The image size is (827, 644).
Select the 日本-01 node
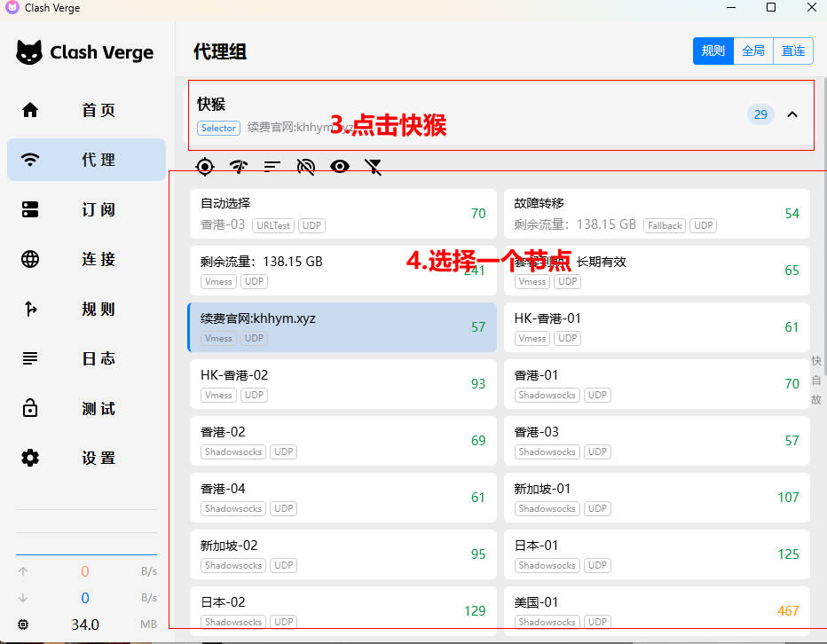[657, 554]
